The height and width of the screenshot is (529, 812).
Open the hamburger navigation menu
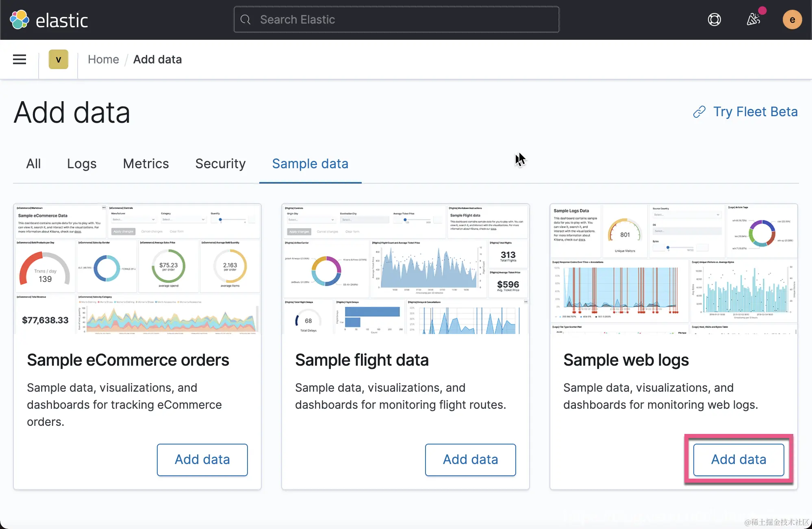pos(20,59)
